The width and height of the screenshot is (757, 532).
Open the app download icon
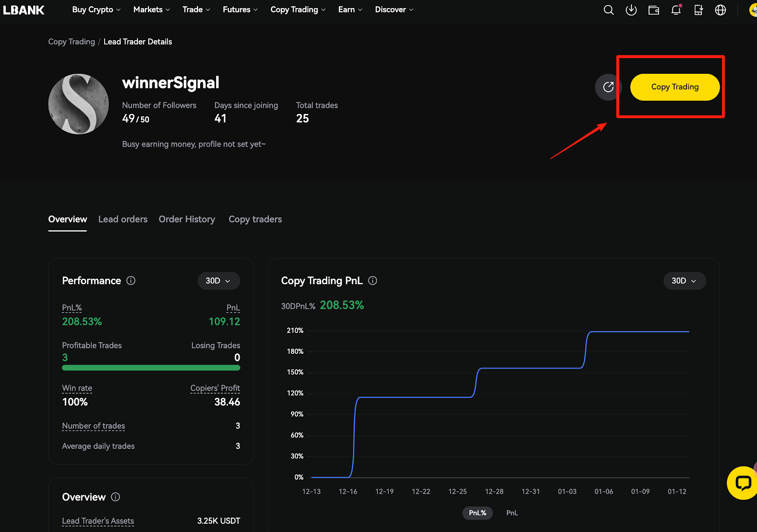631,10
